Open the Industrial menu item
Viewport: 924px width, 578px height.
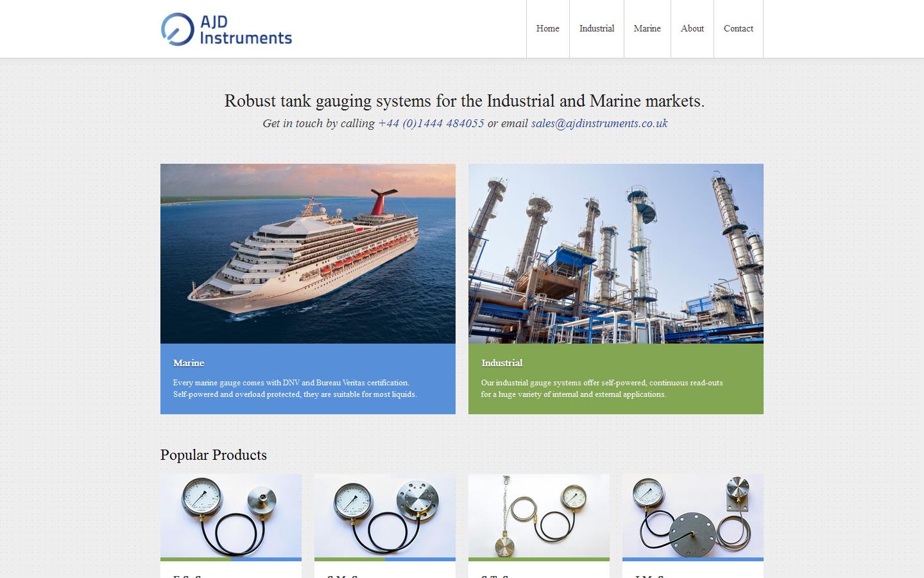596,28
